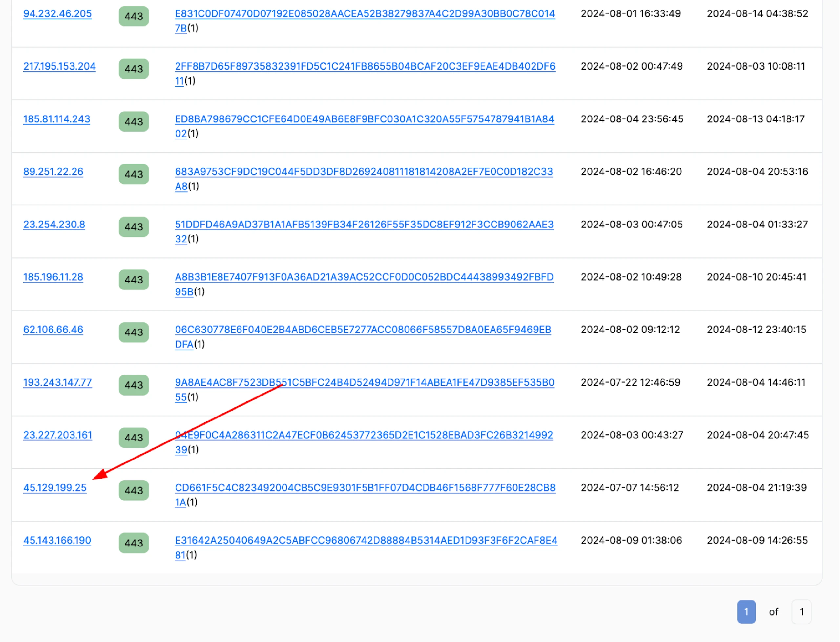Screen dimensions: 840x642
Task: Select first-seen date 2024-08-02 10:49:28
Action: pyautogui.click(x=631, y=277)
